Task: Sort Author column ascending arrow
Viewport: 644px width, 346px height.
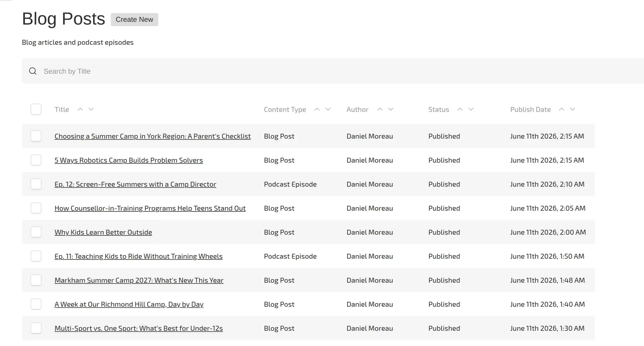Action: 380,109
